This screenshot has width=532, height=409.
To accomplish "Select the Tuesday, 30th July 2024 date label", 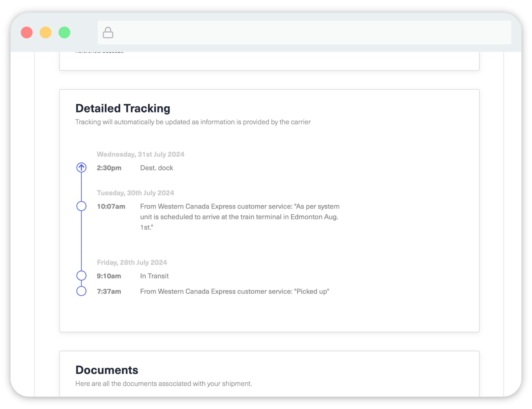I will click(x=135, y=193).
